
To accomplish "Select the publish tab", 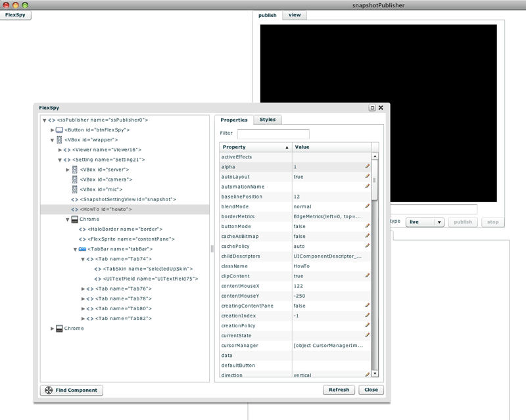I will (x=268, y=15).
